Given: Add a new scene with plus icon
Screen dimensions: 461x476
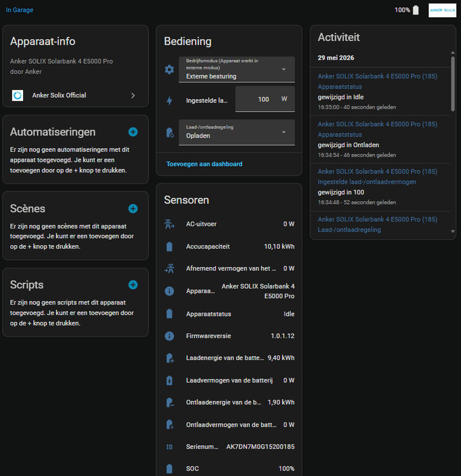Looking at the screenshot, I should point(133,209).
